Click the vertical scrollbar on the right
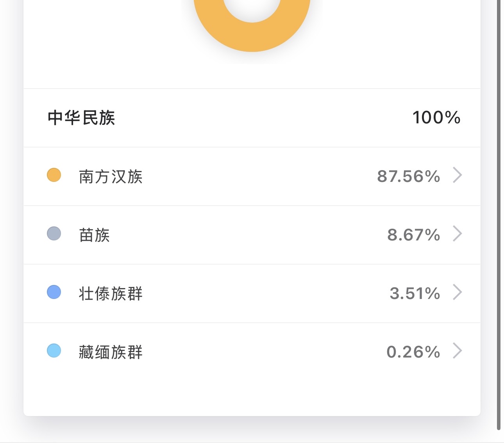504x443 pixels. tap(499, 215)
